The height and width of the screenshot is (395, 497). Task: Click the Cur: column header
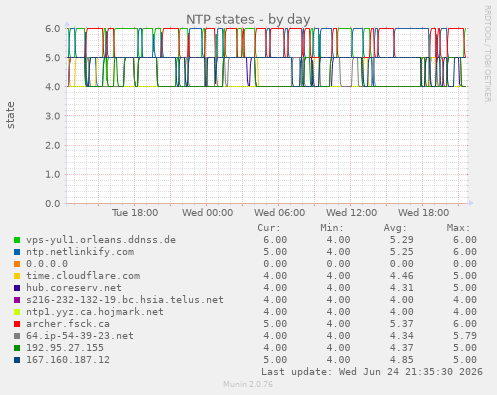coord(269,228)
